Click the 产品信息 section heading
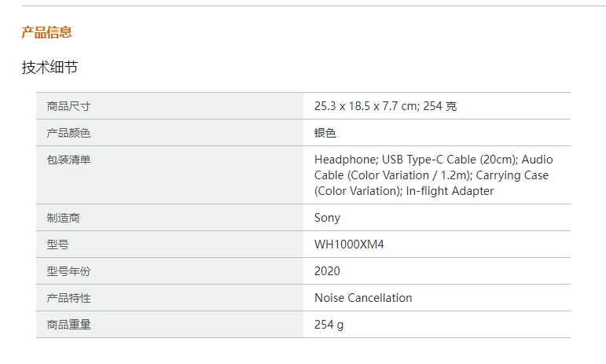 tap(46, 32)
